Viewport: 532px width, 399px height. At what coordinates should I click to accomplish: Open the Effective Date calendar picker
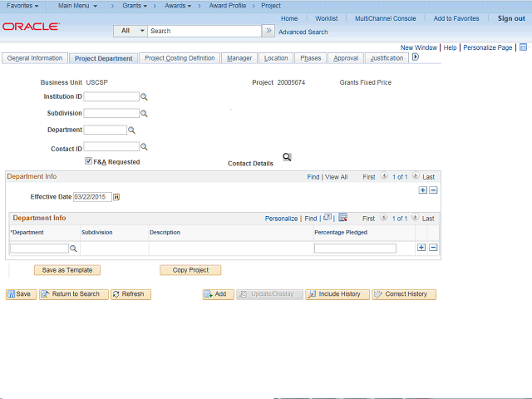[x=116, y=197]
